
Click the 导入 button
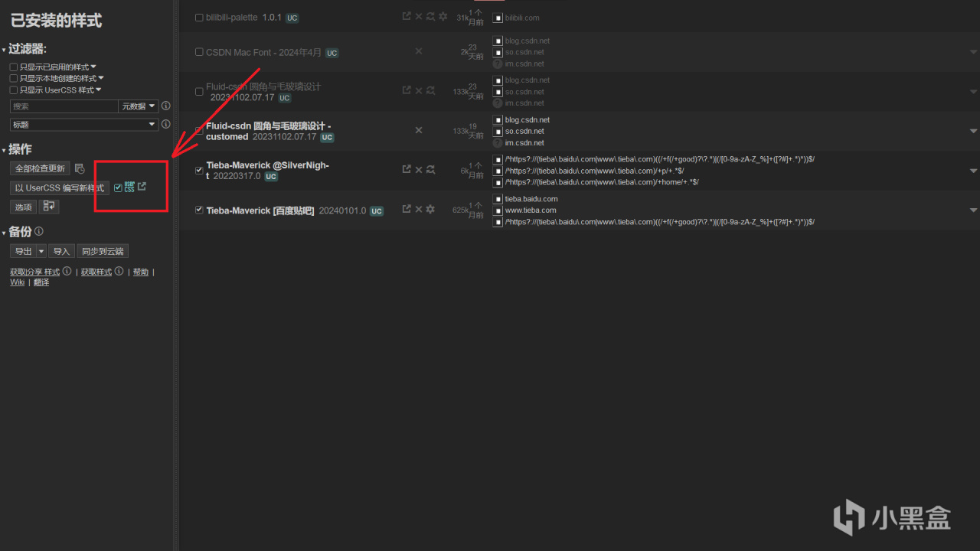tap(61, 251)
